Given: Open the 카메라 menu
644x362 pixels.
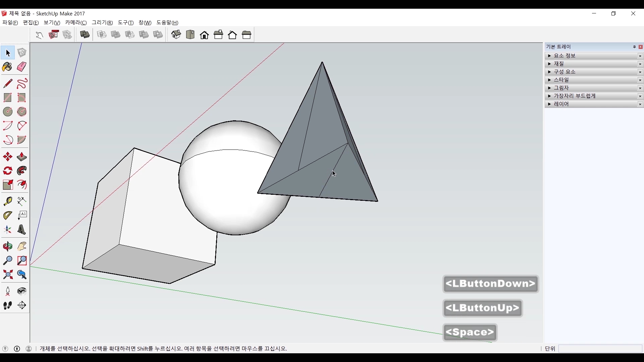Looking at the screenshot, I should point(76,22).
